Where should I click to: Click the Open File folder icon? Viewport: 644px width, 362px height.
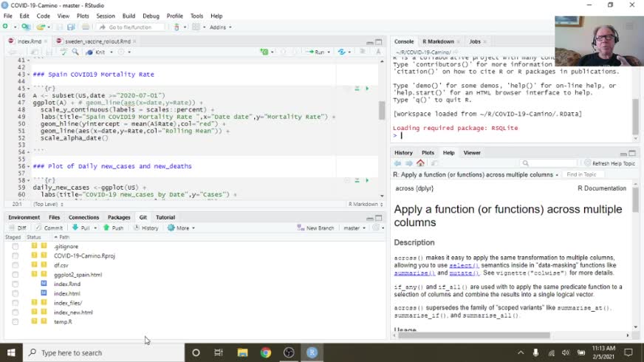pos(40,27)
